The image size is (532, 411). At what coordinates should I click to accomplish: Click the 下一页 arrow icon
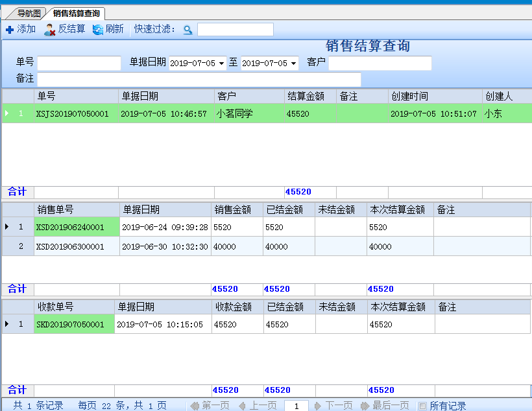(317, 406)
